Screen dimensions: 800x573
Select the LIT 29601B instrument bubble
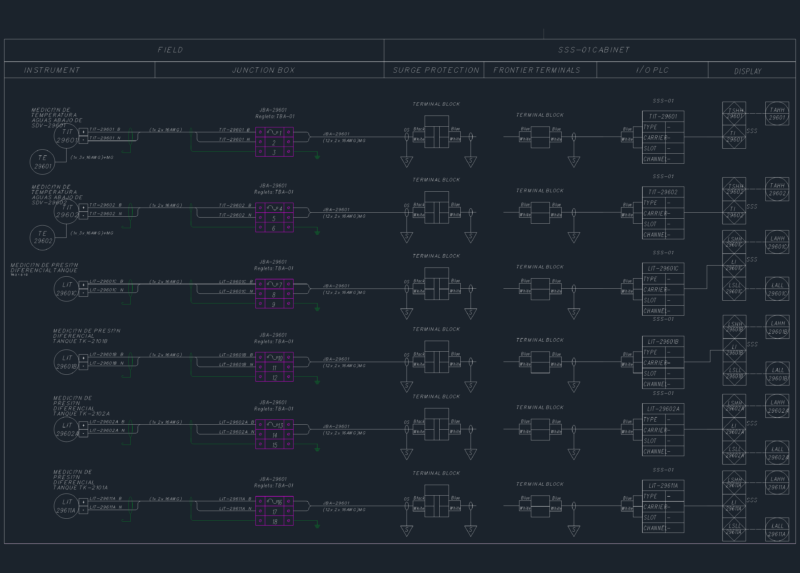point(67,362)
